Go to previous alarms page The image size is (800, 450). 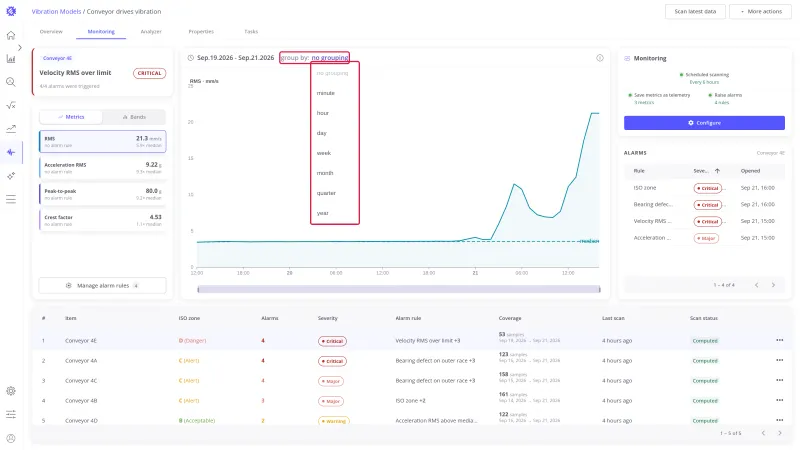(757, 285)
